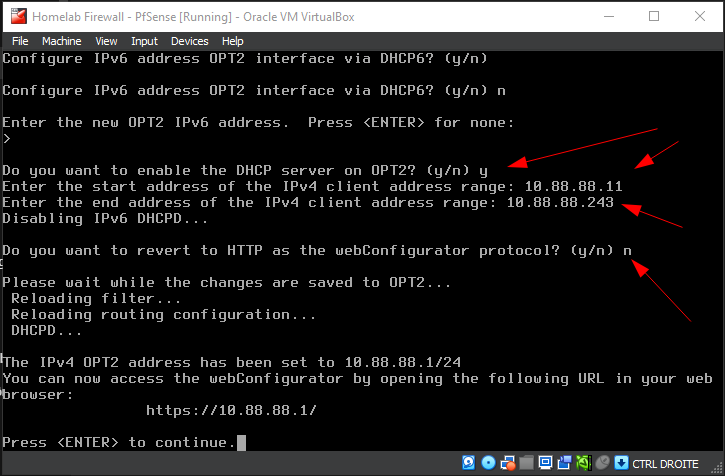The height and width of the screenshot is (476, 725).
Task: Click the display settings status icon
Action: (x=546, y=463)
